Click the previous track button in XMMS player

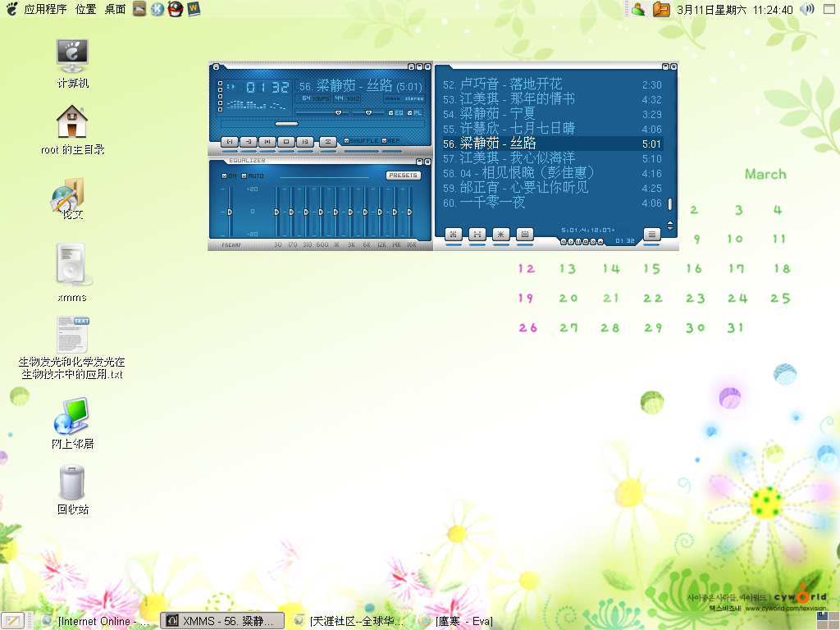[x=230, y=141]
